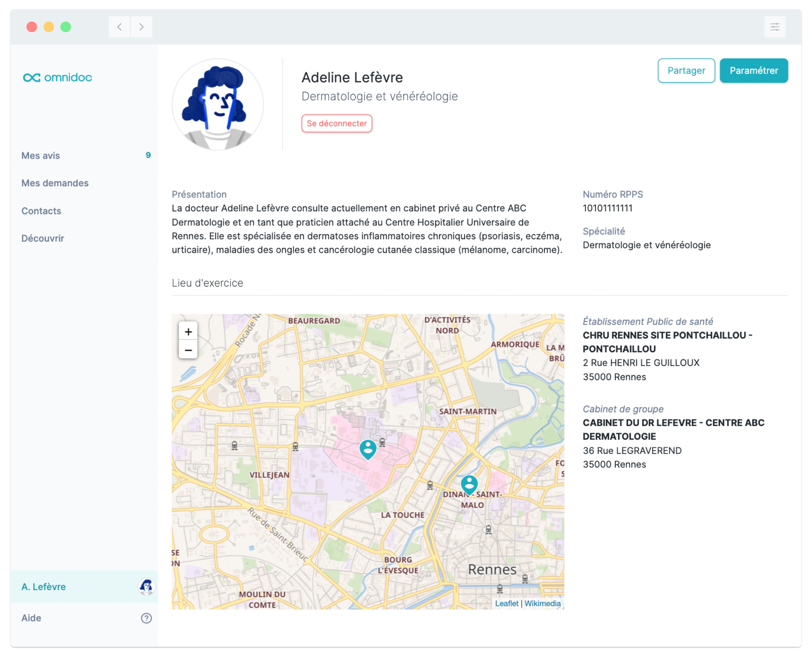Click the VILLEJEAN label on the map

point(269,475)
